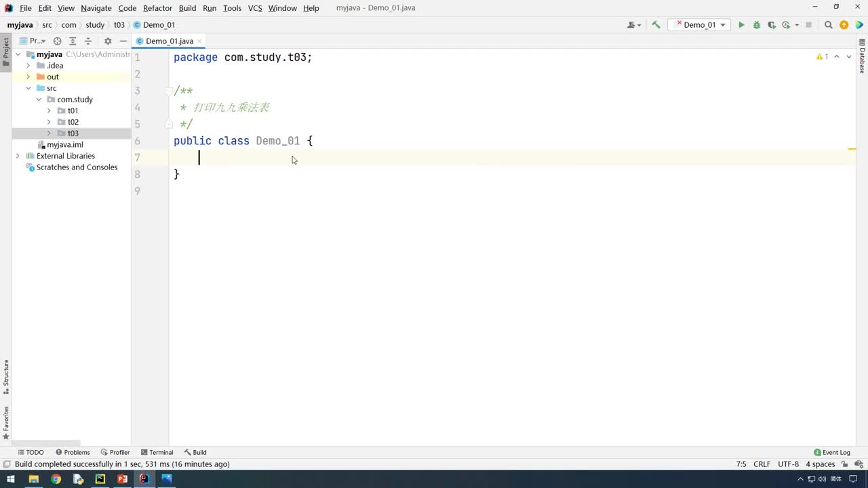The image size is (868, 488).
Task: Toggle the Database tool window side tab
Action: point(862,56)
